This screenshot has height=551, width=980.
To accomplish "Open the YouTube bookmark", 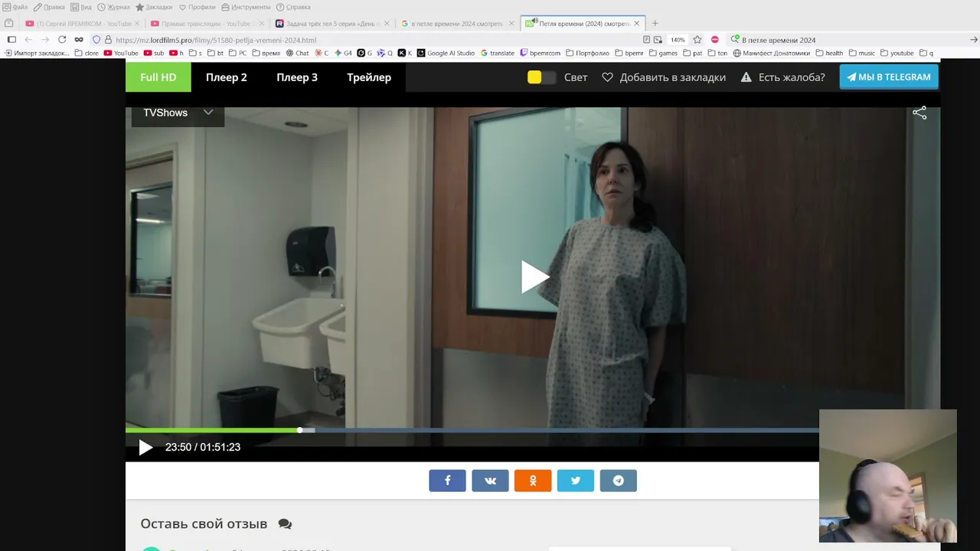I will pos(121,54).
